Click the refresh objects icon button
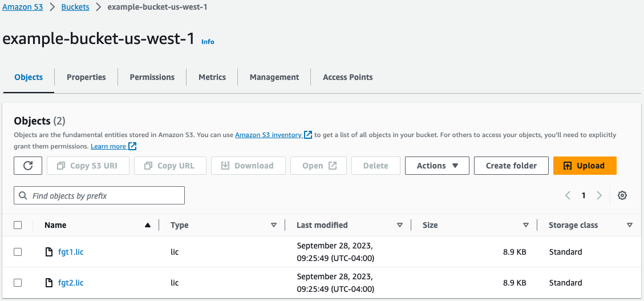The image size is (644, 301). 28,166
